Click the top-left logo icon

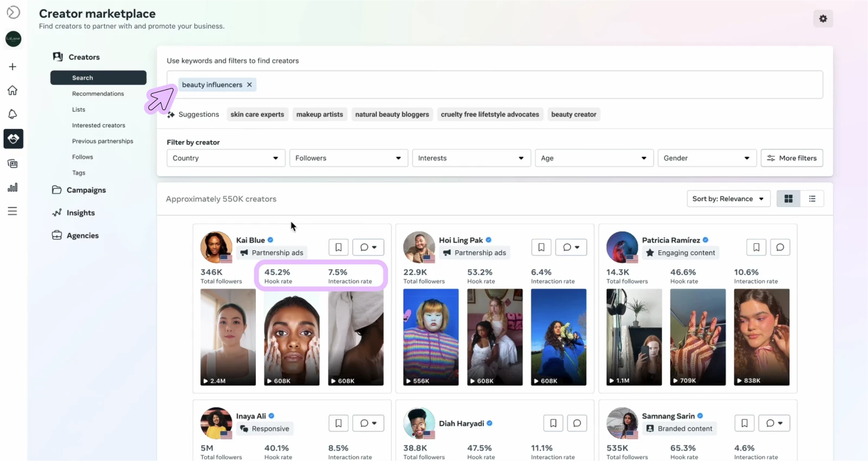pos(13,12)
